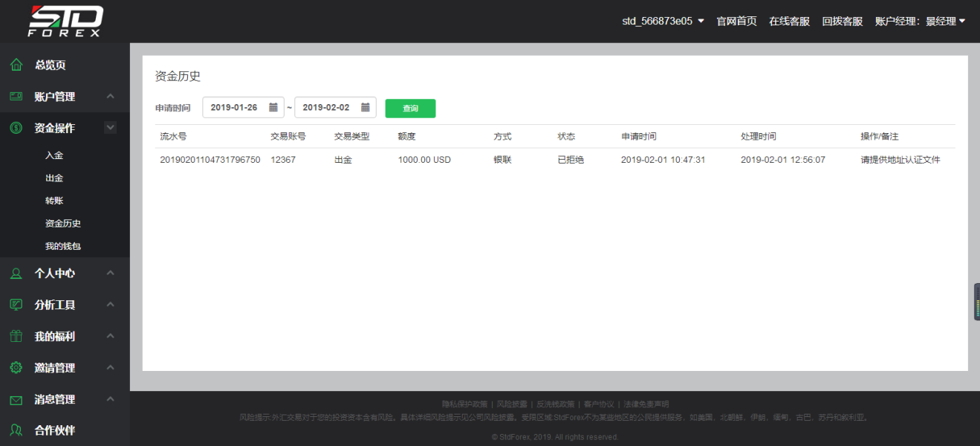Open the std_566873e05 account dropdown
The width and height of the screenshot is (980, 446).
663,22
